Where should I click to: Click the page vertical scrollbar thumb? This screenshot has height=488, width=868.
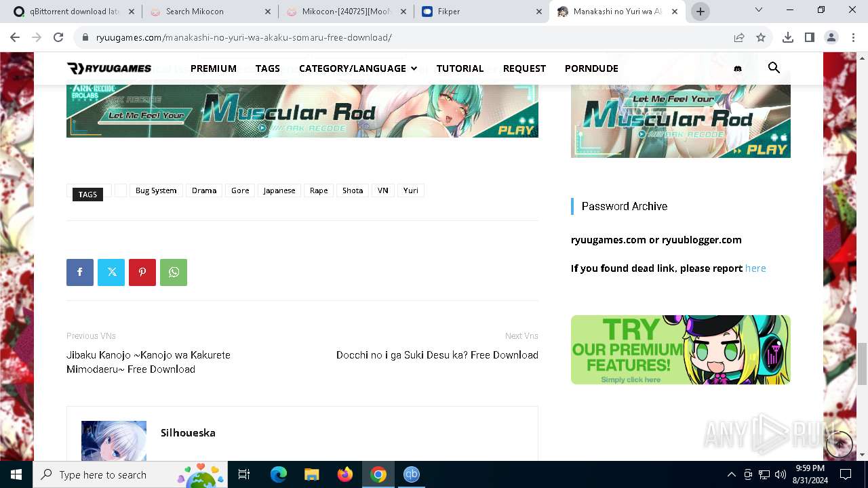coord(863,363)
